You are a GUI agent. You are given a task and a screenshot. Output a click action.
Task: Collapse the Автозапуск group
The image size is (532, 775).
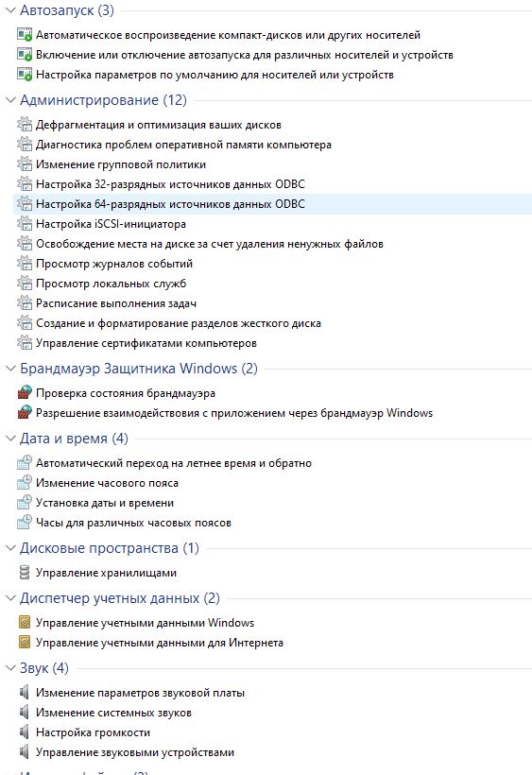click(10, 10)
